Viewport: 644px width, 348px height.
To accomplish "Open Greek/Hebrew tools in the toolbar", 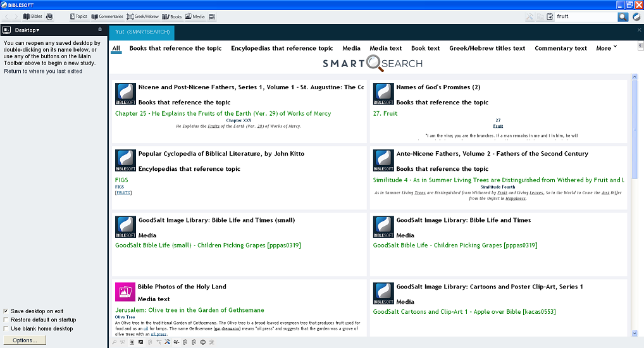I will 142,16.
